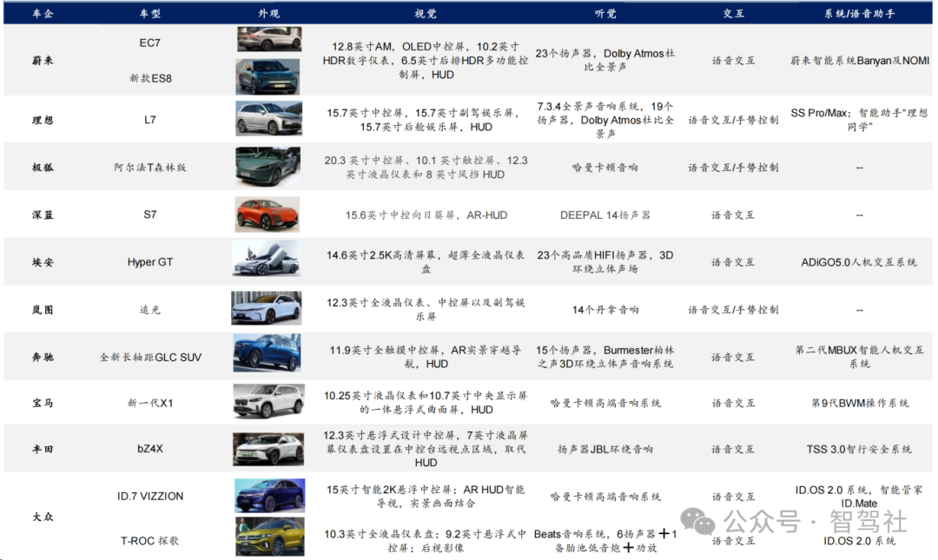Click the 哈曼卡顿音响 audio cell
Screen dimensions: 938x560
click(x=604, y=168)
